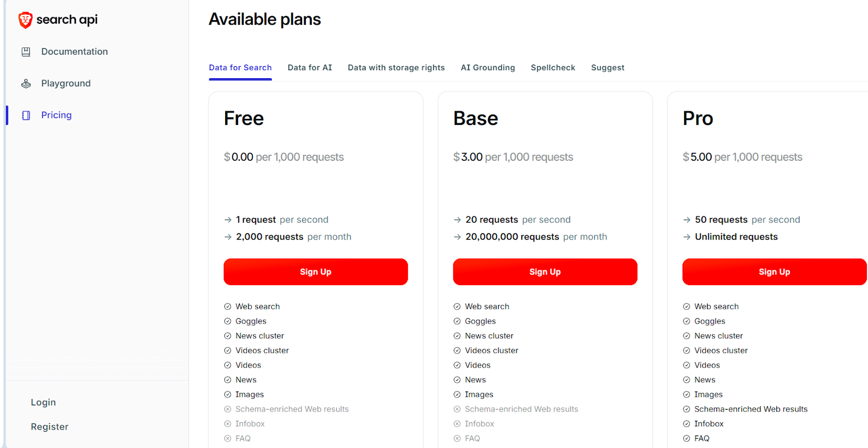
Task: Click the checkmark beside Web search in Free plan
Action: pos(227,306)
